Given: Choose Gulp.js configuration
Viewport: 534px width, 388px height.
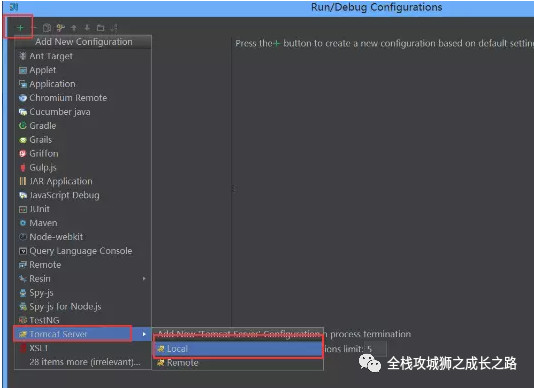Looking at the screenshot, I should (83, 168).
